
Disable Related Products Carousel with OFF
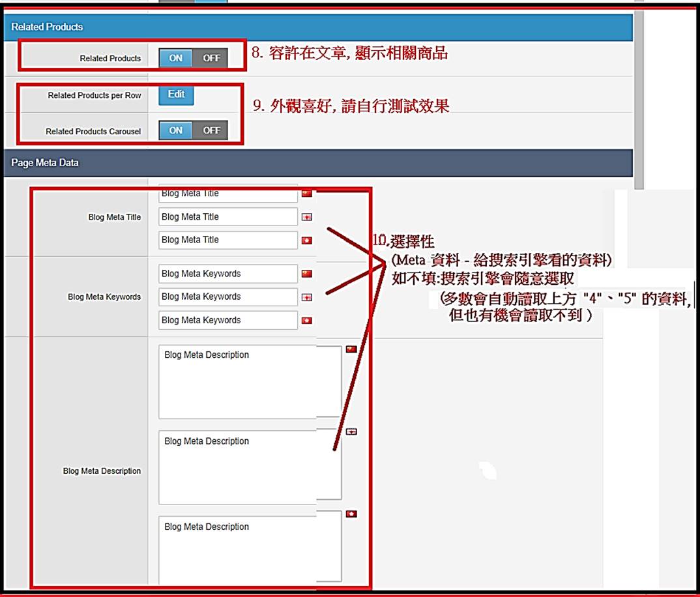pyautogui.click(x=211, y=130)
